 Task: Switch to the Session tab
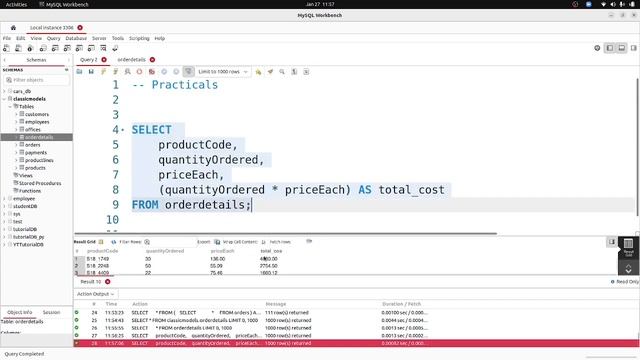51,312
